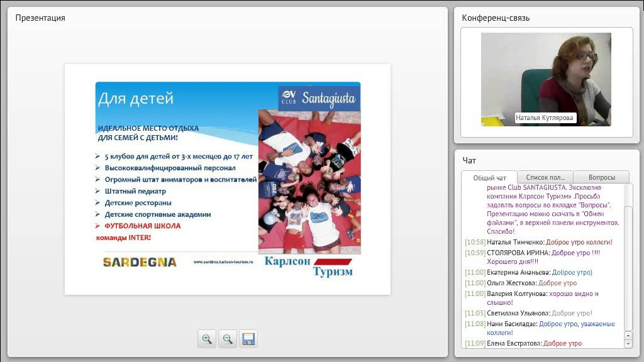Switch to the Общий чат tab
644x362 pixels.
pyautogui.click(x=489, y=178)
